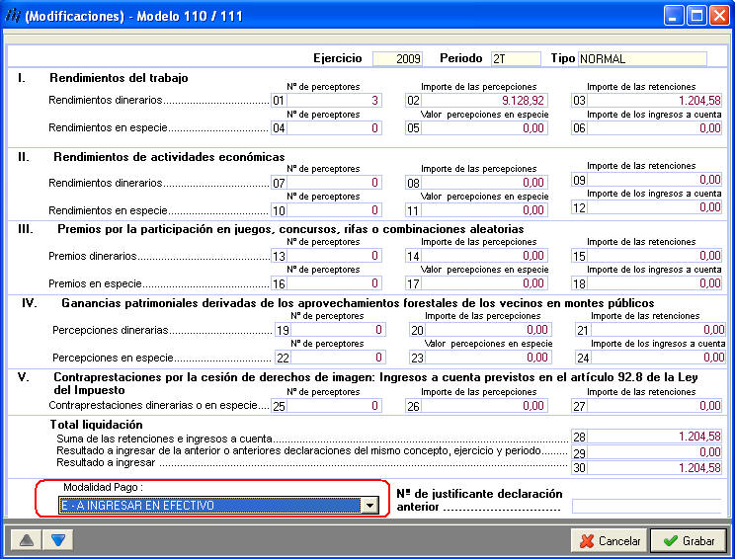Click field 27 importe de las retenciones

coord(654,406)
